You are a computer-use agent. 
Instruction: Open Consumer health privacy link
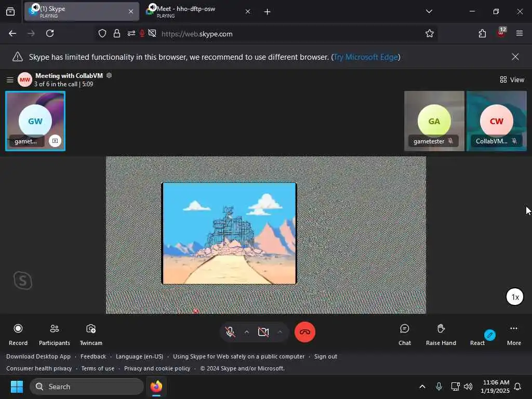click(x=39, y=368)
